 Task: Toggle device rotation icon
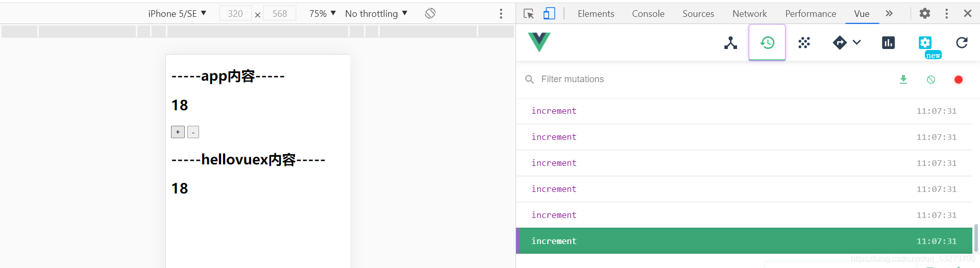coord(430,13)
